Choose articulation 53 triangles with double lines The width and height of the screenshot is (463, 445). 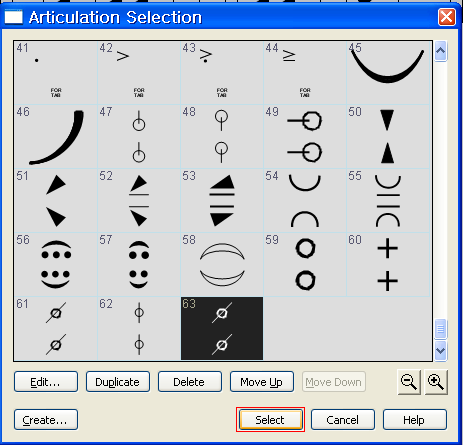(222, 200)
